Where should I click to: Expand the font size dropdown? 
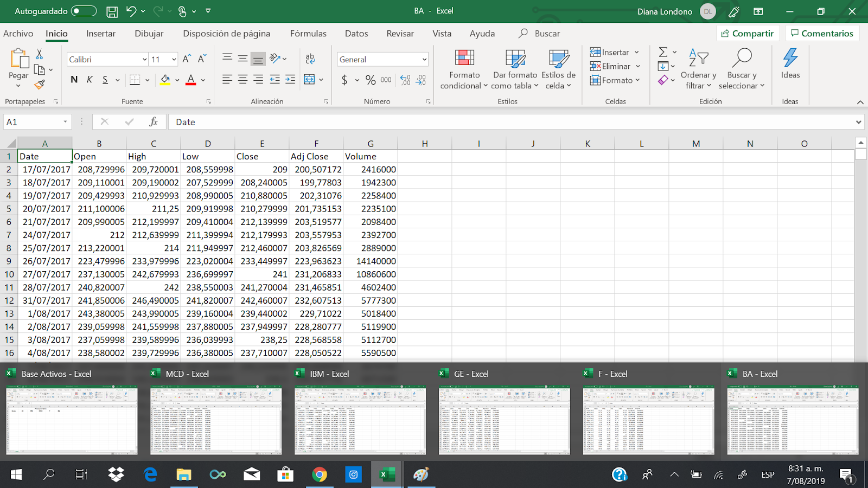(173, 59)
